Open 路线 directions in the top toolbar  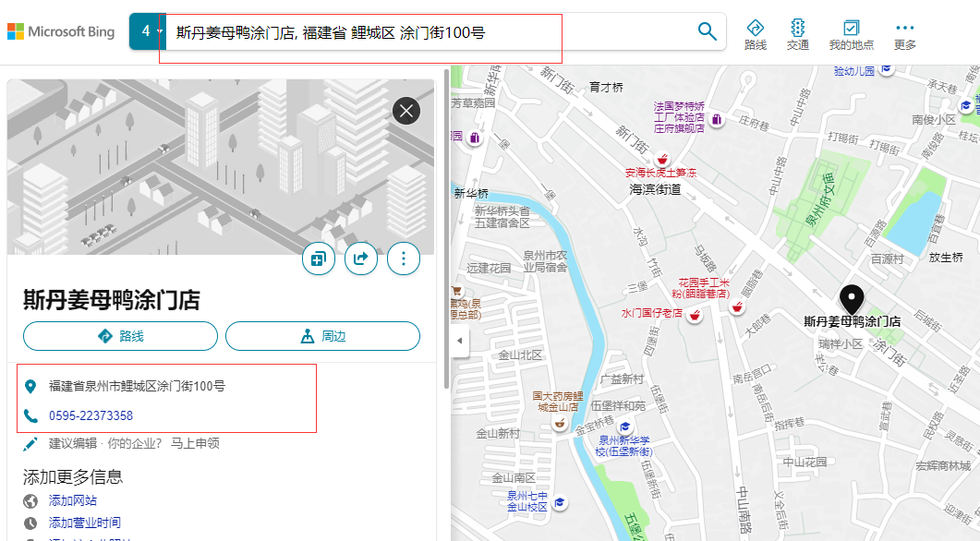coord(755,34)
